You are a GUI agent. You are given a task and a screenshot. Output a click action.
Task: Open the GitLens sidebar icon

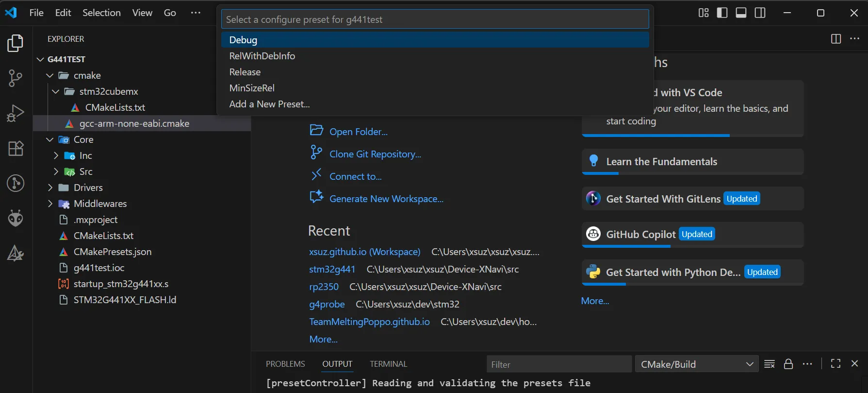(16, 183)
